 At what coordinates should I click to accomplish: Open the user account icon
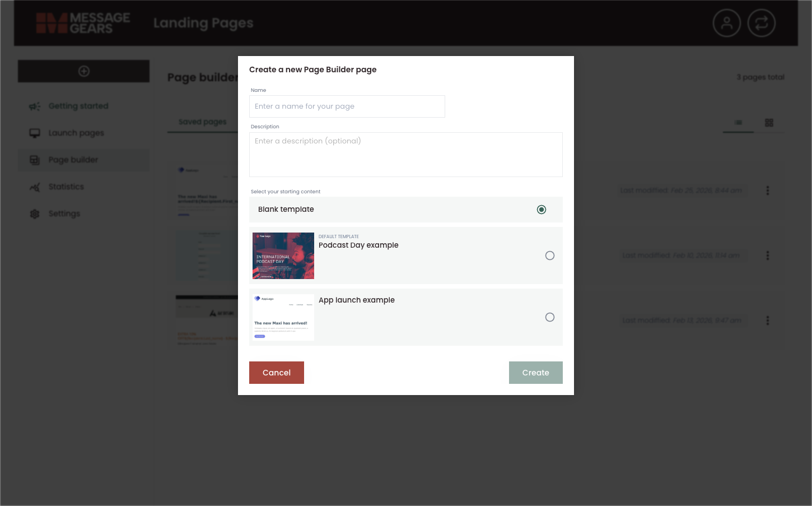(x=727, y=23)
